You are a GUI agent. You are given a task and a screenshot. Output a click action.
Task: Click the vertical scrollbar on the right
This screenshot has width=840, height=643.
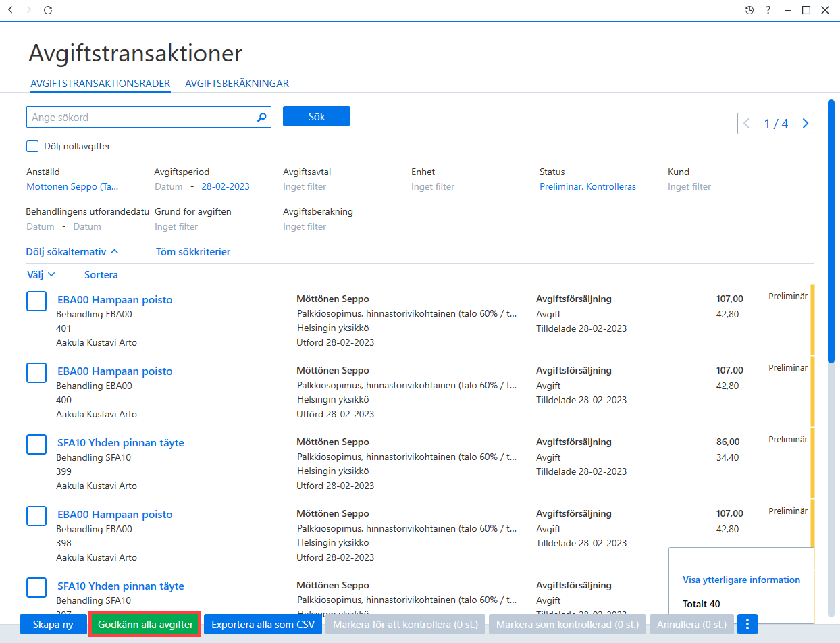[831, 232]
